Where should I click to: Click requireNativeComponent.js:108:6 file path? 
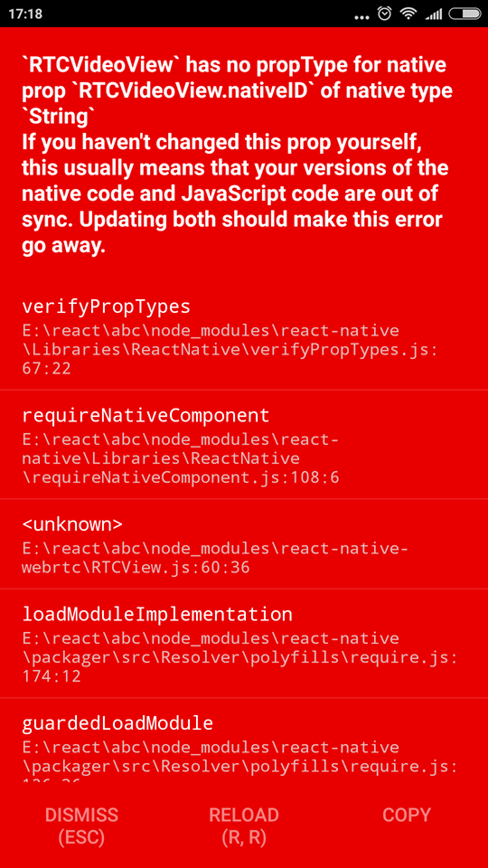(181, 458)
